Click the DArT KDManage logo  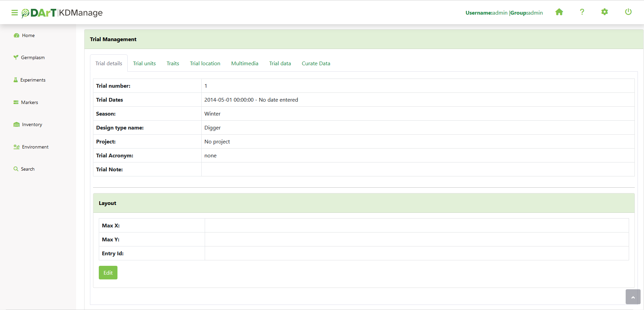62,13
